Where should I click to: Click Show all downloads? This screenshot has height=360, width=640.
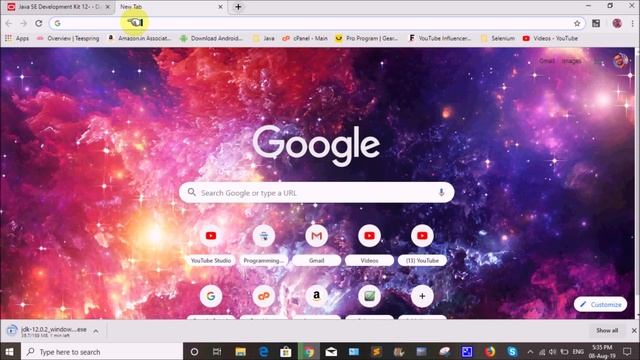click(x=607, y=331)
